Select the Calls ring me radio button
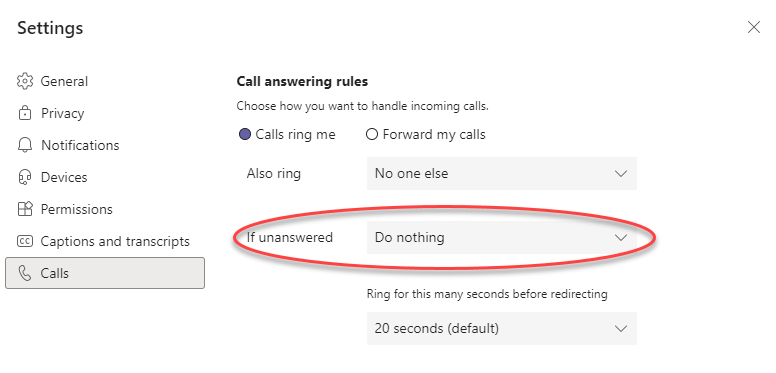Viewport: 776px width, 373px height. [x=245, y=135]
